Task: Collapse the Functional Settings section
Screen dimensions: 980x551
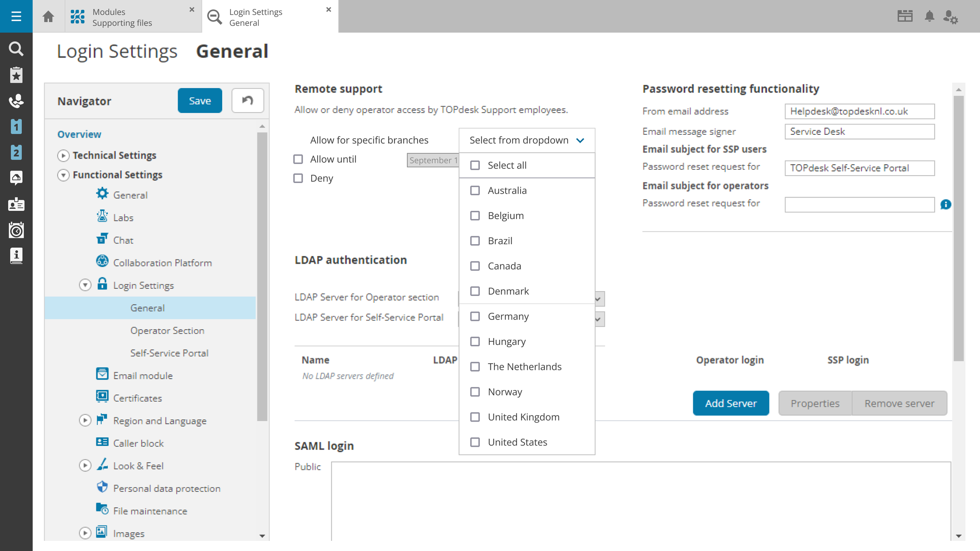Action: (x=64, y=175)
